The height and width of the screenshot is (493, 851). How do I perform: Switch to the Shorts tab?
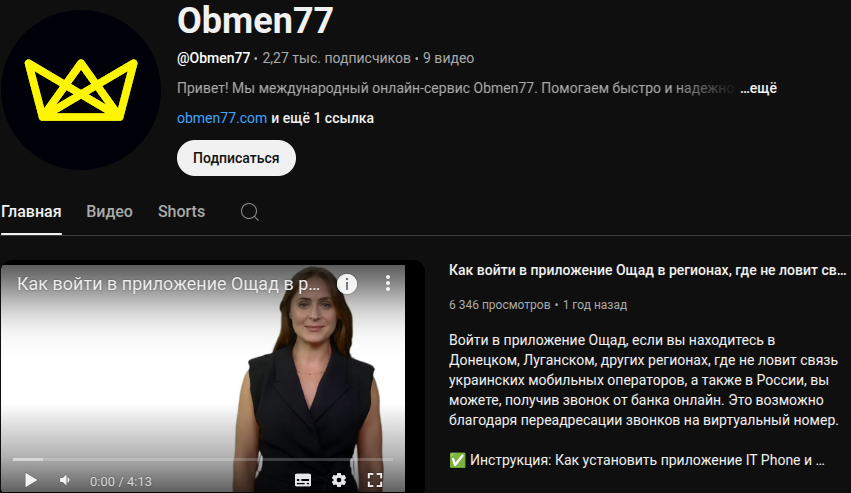coord(181,212)
